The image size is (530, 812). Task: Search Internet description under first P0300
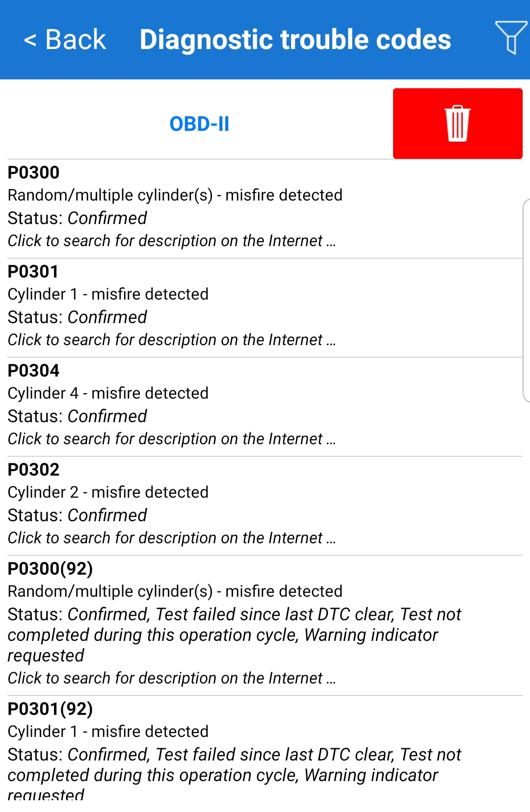pyautogui.click(x=172, y=241)
